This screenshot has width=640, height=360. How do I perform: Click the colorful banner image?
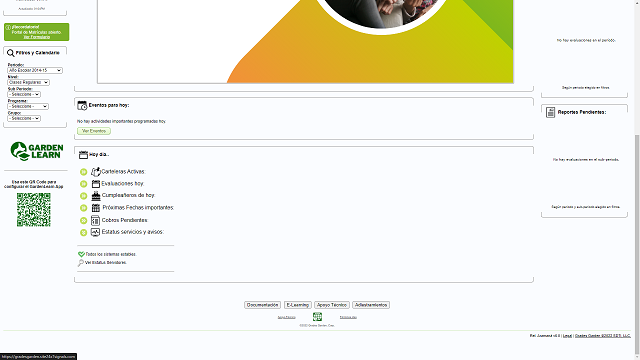tap(305, 41)
